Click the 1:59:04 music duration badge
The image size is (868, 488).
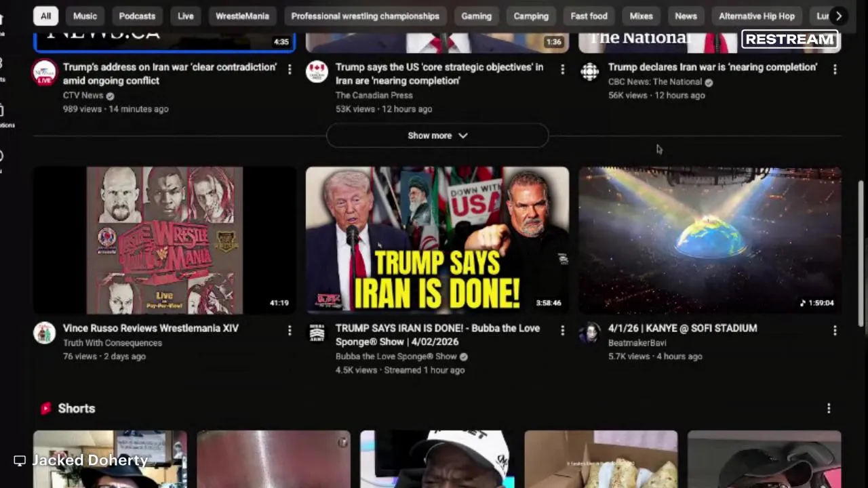click(817, 303)
